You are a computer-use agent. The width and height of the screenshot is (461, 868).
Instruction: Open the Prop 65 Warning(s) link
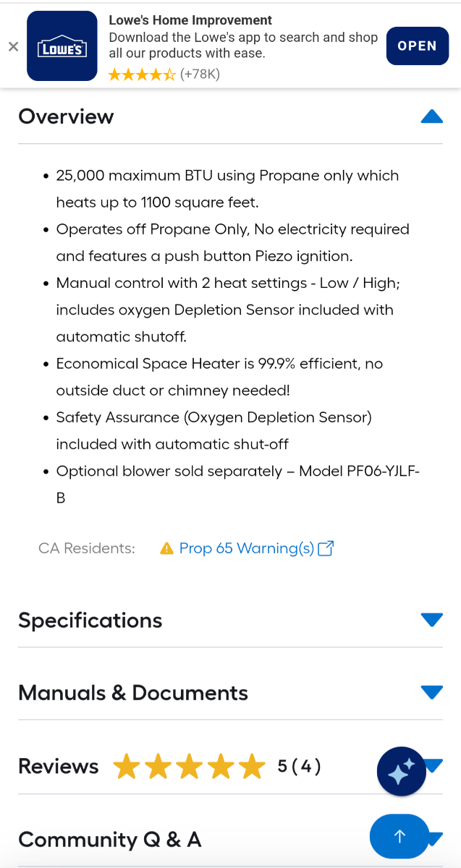(x=246, y=548)
